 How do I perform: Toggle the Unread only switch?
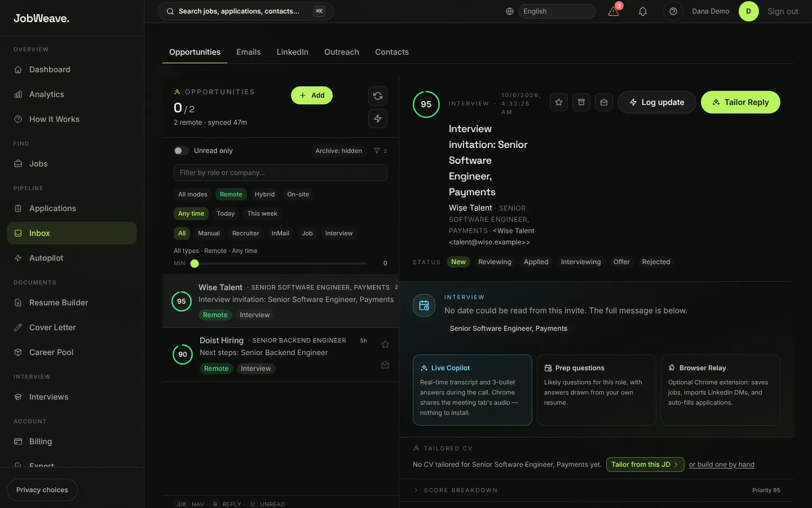pyautogui.click(x=181, y=151)
